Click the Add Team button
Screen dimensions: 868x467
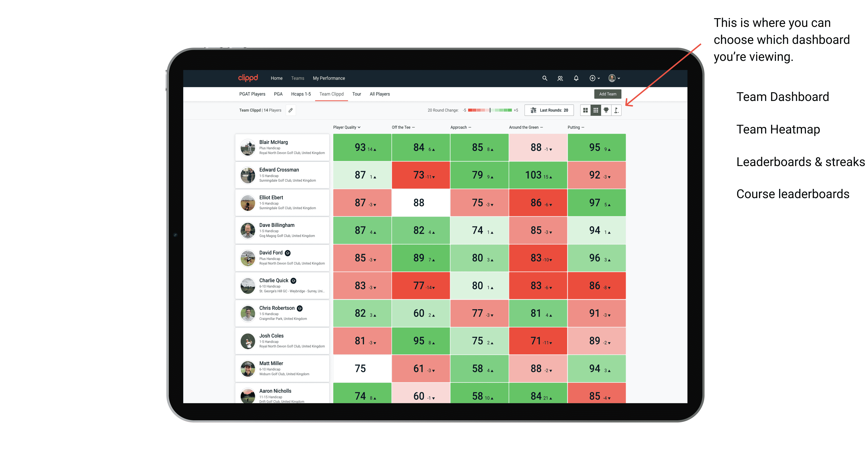pyautogui.click(x=608, y=93)
